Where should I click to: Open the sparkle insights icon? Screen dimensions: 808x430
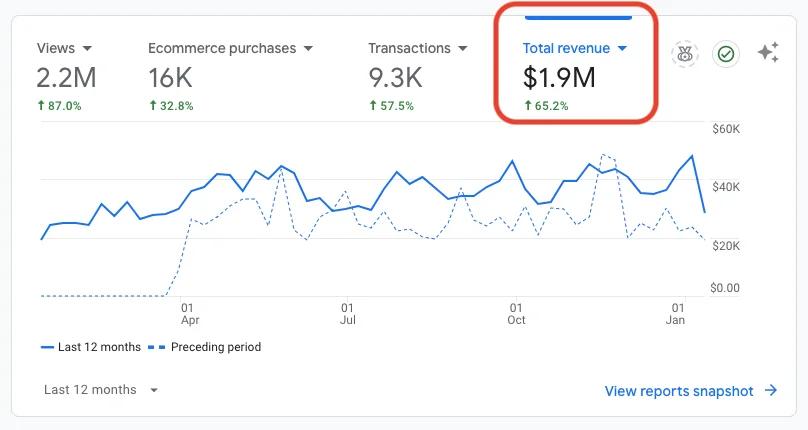tap(768, 53)
